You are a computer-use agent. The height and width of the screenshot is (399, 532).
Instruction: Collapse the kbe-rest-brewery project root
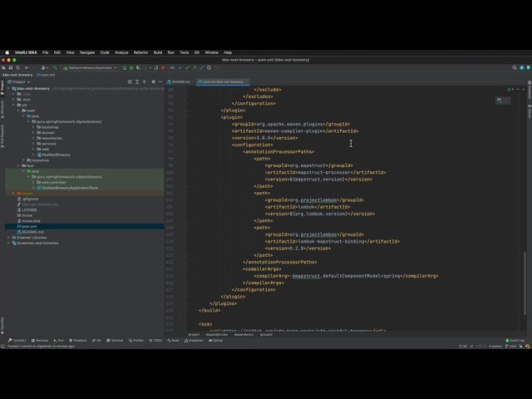(x=8, y=89)
